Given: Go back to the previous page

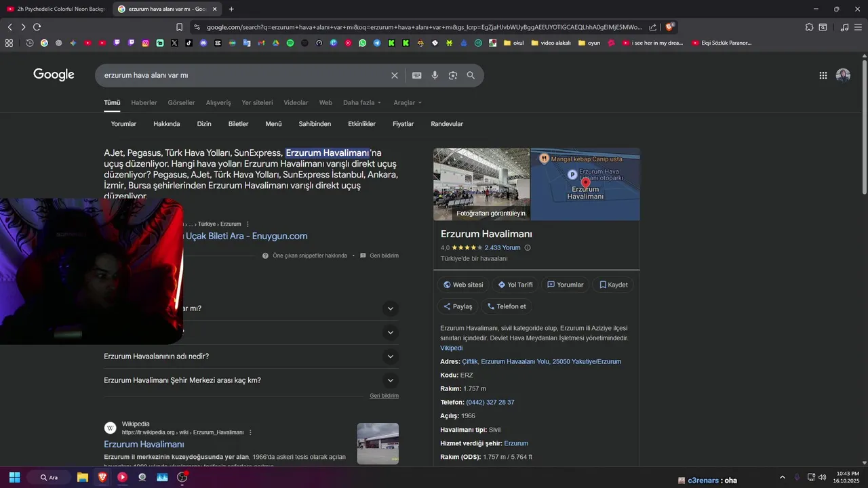Looking at the screenshot, I should pyautogui.click(x=9, y=27).
